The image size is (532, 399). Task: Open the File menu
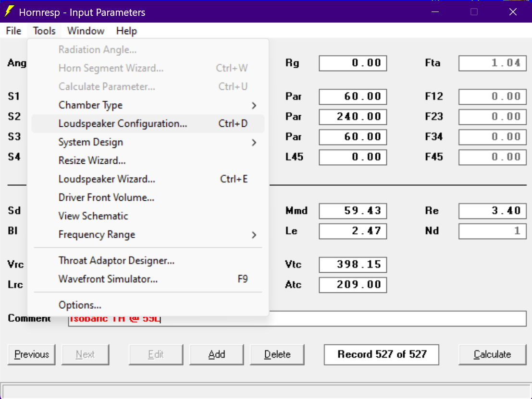pos(13,31)
